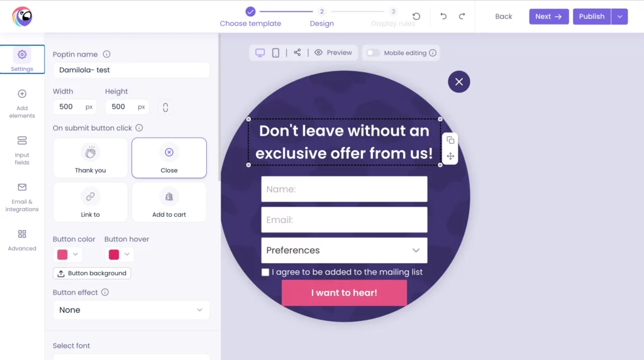The width and height of the screenshot is (644, 360).
Task: Click the Name input in popup
Action: 344,189
